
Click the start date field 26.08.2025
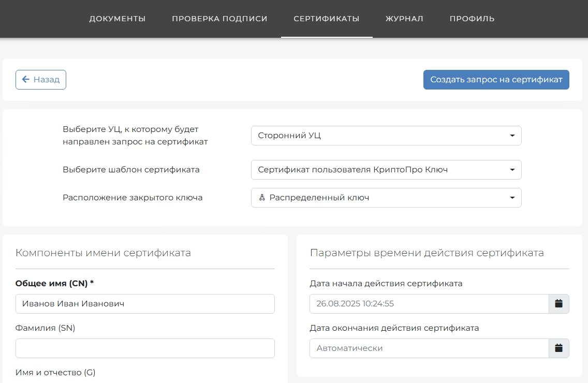pyautogui.click(x=429, y=304)
